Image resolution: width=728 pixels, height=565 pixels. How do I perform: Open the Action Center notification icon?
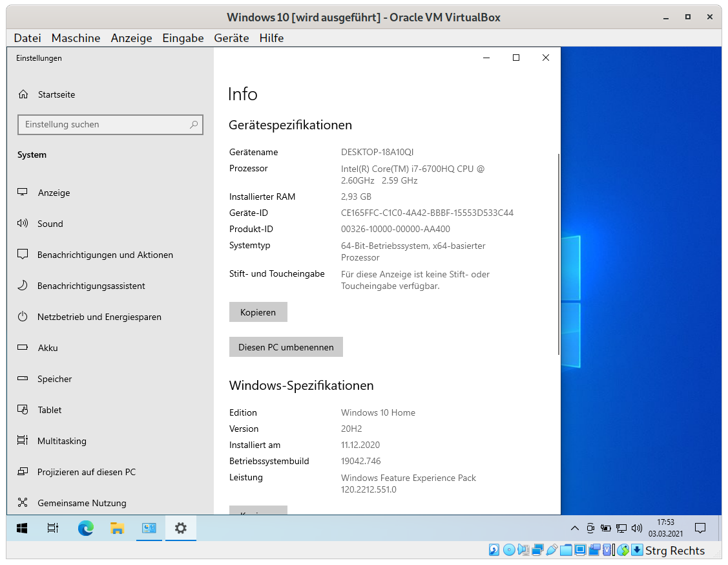[x=700, y=528]
